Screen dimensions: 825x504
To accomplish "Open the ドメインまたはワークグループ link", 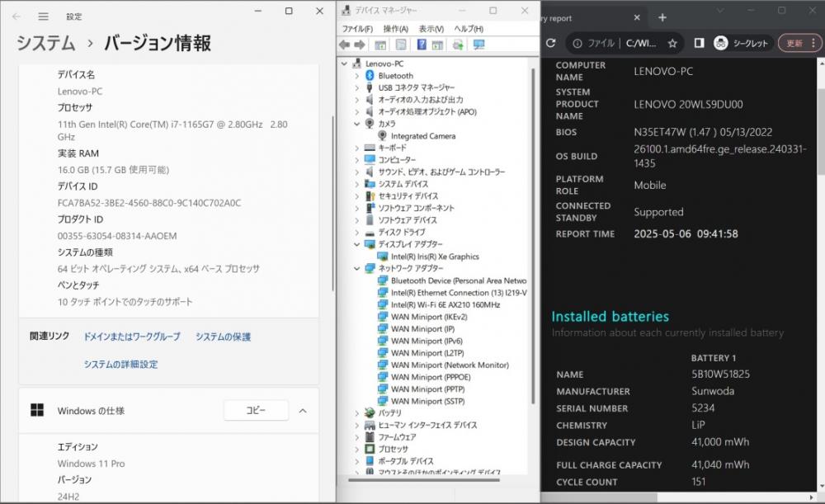I will click(132, 337).
